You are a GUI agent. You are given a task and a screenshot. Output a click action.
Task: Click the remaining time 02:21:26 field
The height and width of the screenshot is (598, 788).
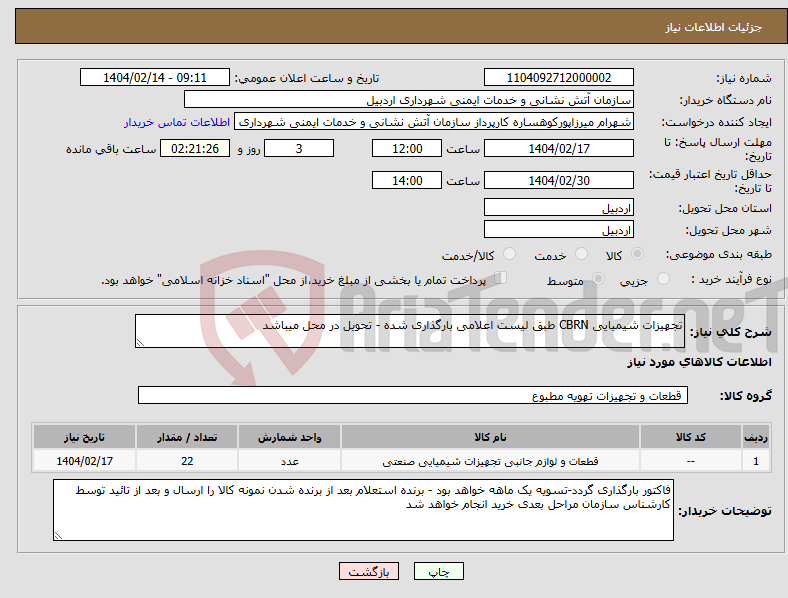point(195,148)
